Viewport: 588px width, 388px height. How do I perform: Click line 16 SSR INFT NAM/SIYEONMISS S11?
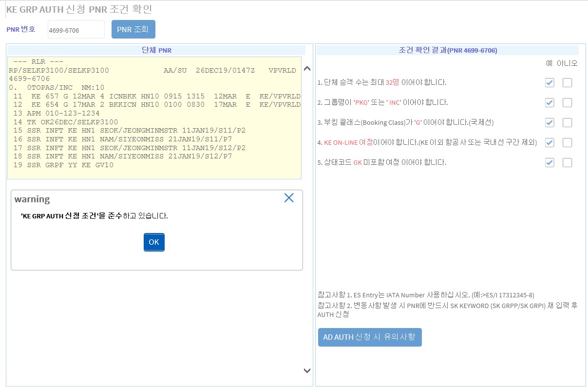(x=123, y=139)
